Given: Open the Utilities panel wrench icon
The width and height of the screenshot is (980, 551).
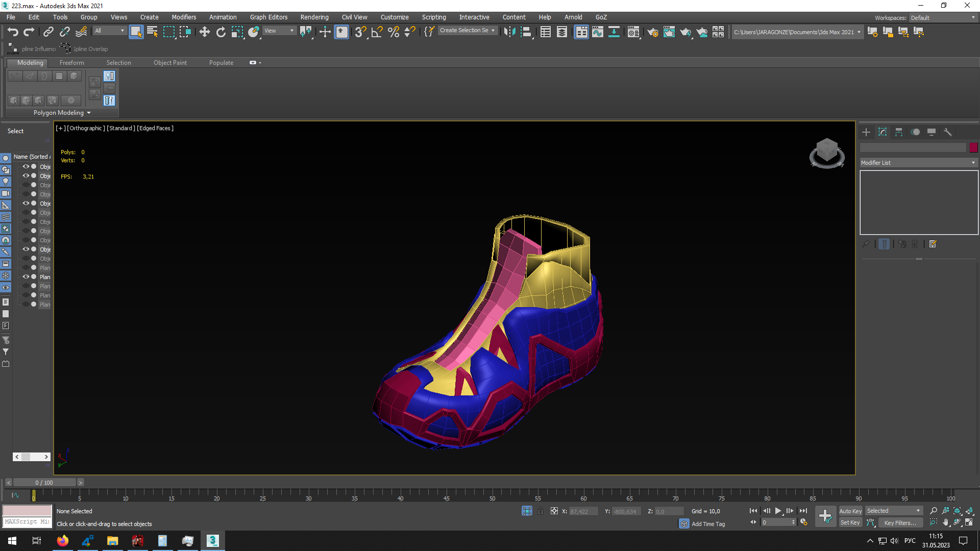Looking at the screenshot, I should pos(948,132).
